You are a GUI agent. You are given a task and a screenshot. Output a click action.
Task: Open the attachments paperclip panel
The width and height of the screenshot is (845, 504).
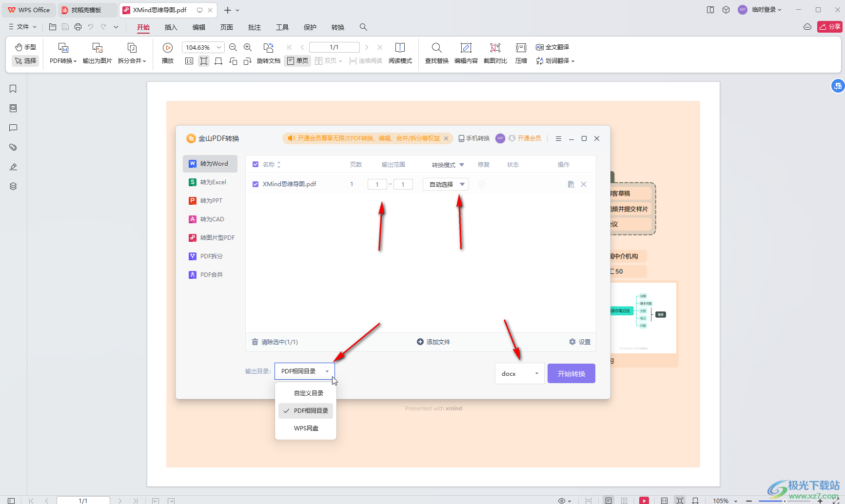pyautogui.click(x=13, y=147)
